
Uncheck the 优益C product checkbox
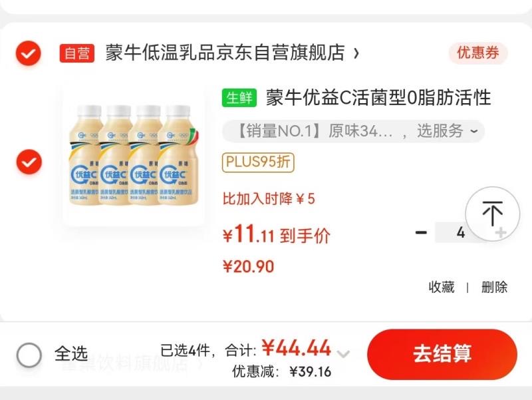tap(29, 162)
